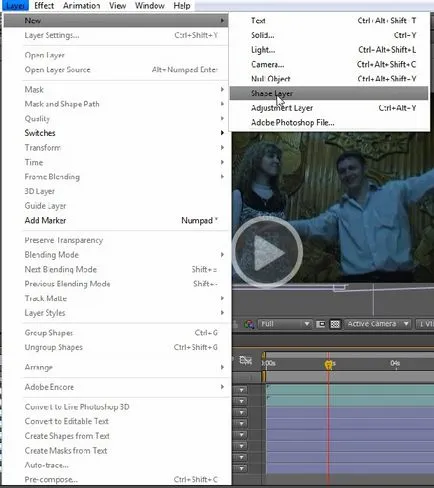Viewport: 434px width, 488px height.
Task: Click Previous Blending Mode entry
Action: tap(116, 284)
